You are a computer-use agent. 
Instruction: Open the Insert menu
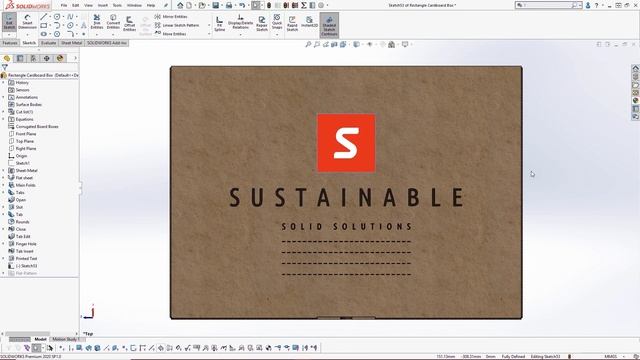[102, 5]
